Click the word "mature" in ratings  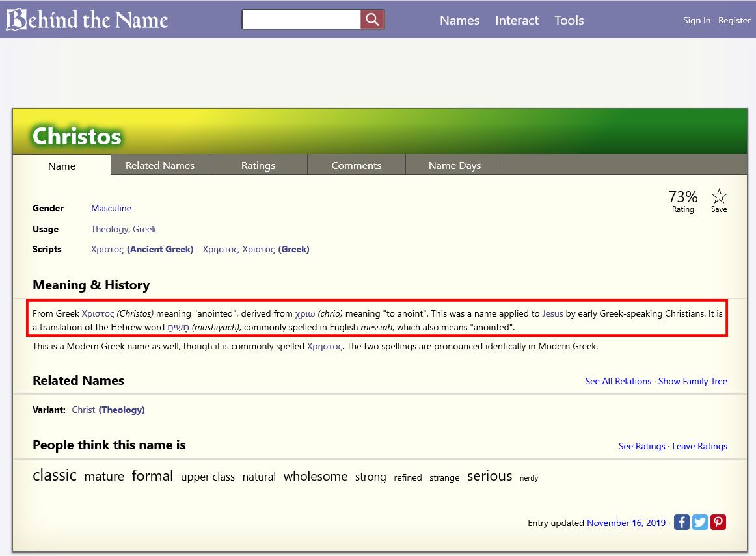click(104, 476)
